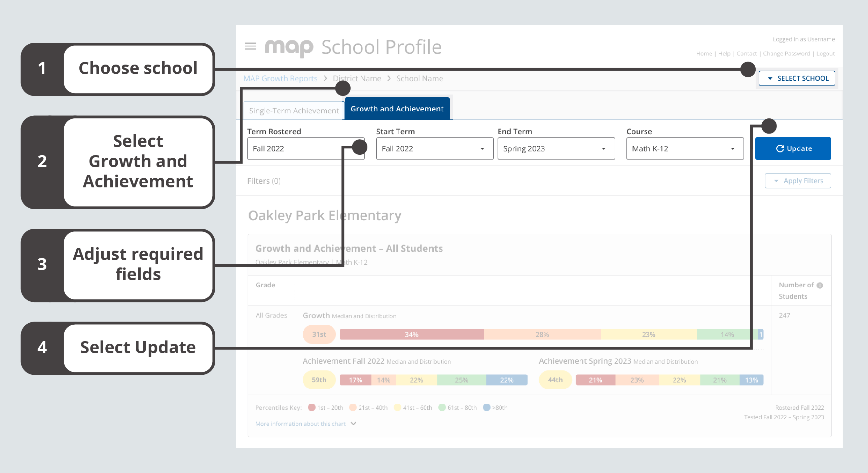Click the 61st–80th green percentile key dot
This screenshot has height=473, width=868.
tap(442, 408)
